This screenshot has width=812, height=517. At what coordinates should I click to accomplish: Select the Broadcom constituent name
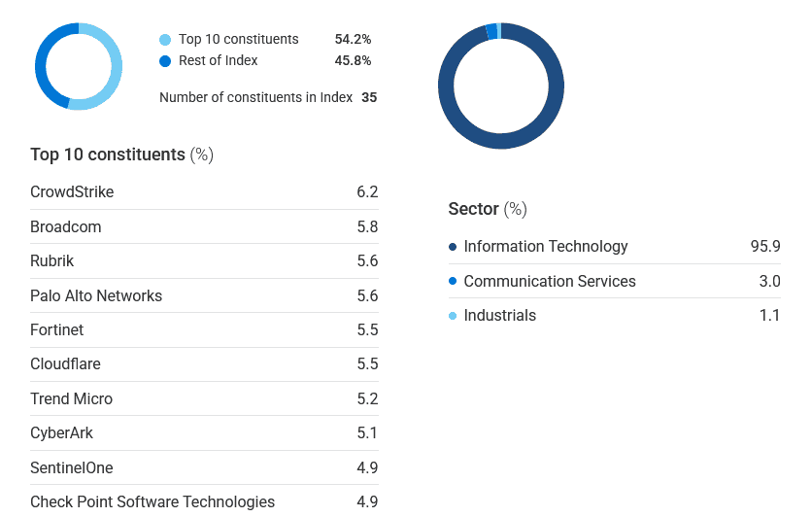pyautogui.click(x=66, y=227)
